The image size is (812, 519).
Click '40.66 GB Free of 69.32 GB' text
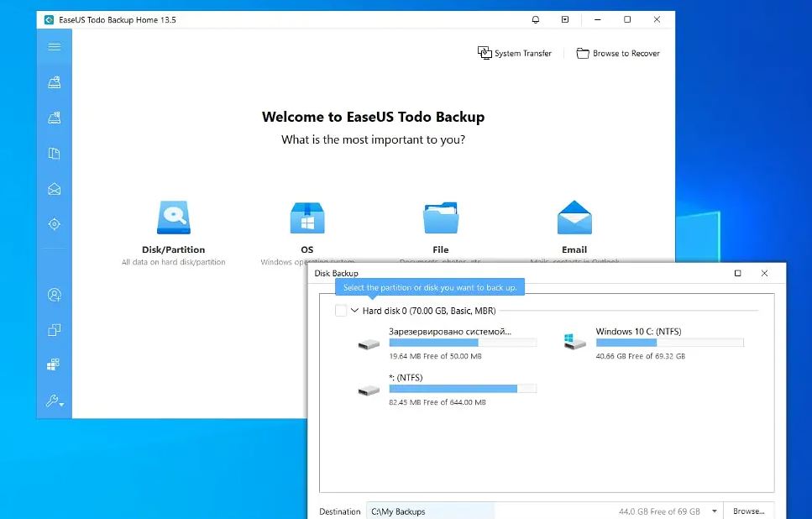(x=641, y=356)
